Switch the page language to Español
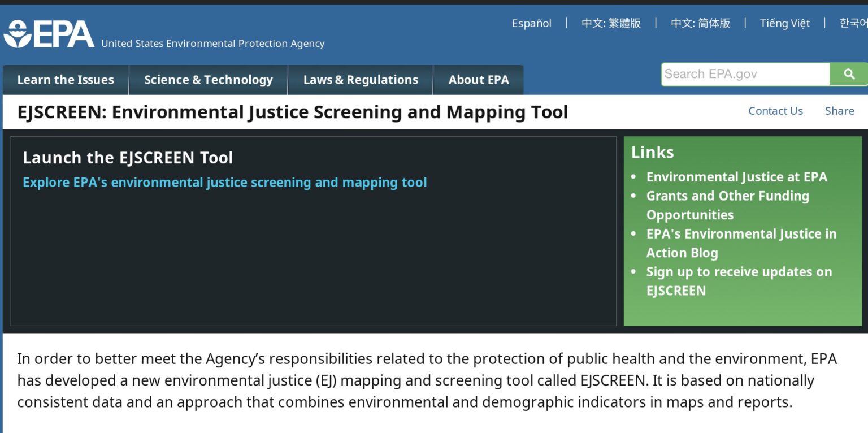868x433 pixels. [531, 23]
